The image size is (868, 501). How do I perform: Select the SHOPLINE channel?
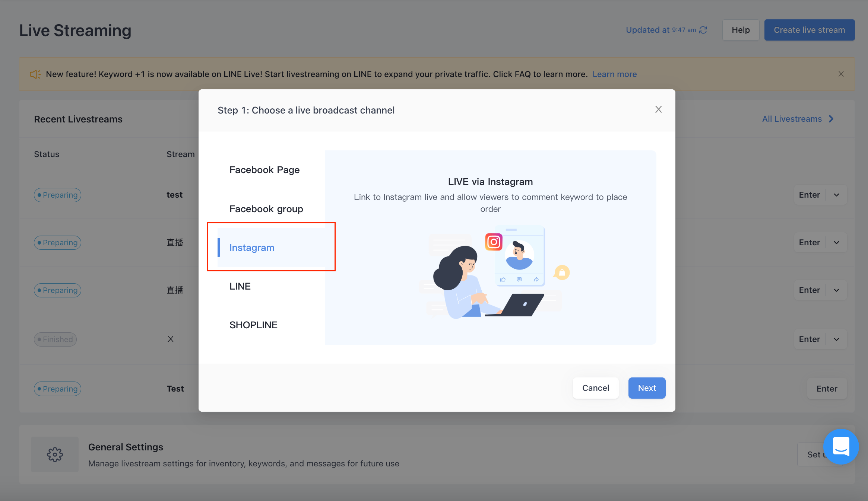[271, 325]
